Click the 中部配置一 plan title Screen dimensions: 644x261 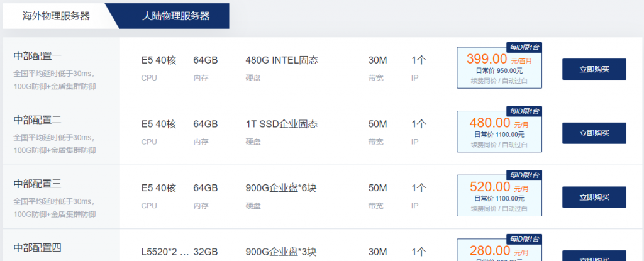pos(37,56)
